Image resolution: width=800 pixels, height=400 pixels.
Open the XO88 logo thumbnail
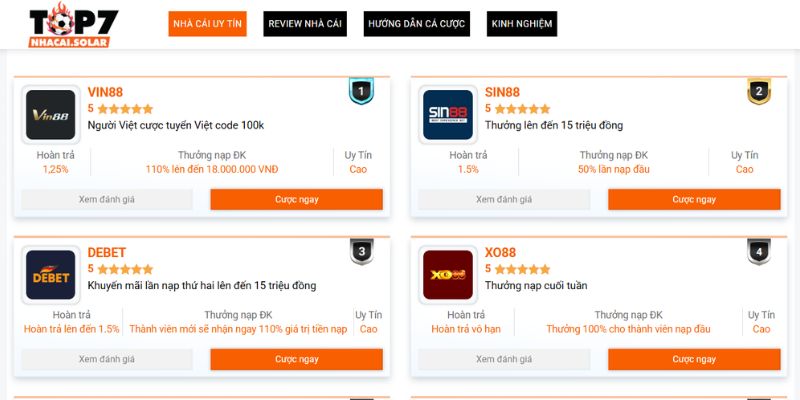(x=448, y=275)
